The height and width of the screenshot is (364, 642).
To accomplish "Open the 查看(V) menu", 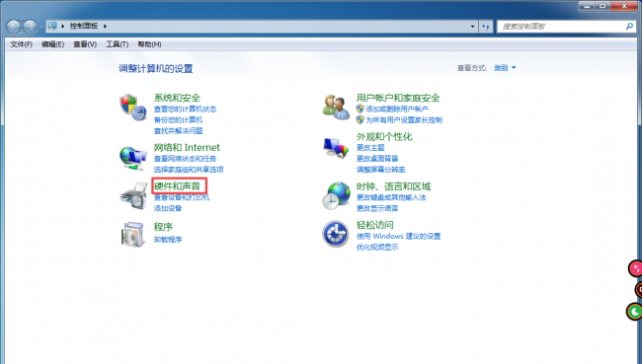I will [x=85, y=44].
